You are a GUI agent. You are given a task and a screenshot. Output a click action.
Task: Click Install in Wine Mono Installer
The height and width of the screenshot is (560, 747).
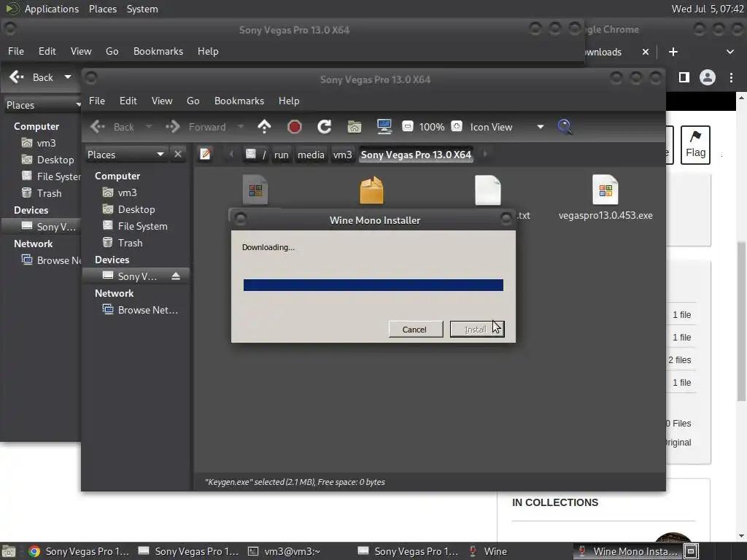(x=477, y=329)
